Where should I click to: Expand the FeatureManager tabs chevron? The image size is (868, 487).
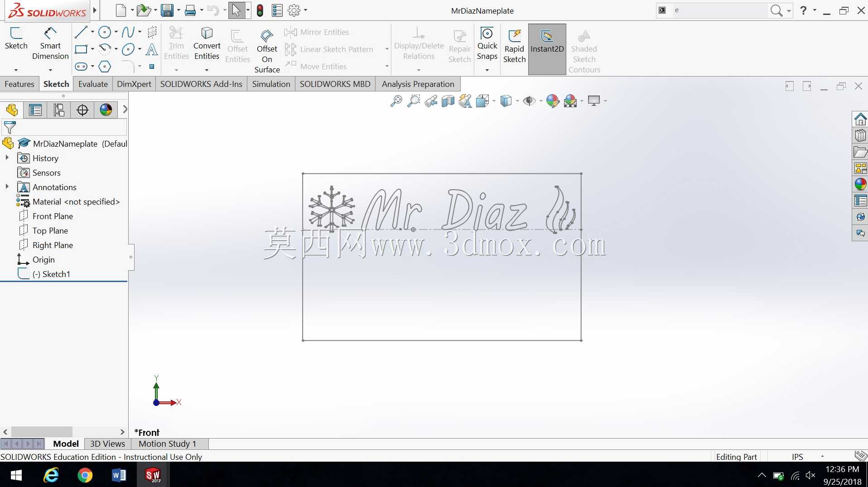125,109
